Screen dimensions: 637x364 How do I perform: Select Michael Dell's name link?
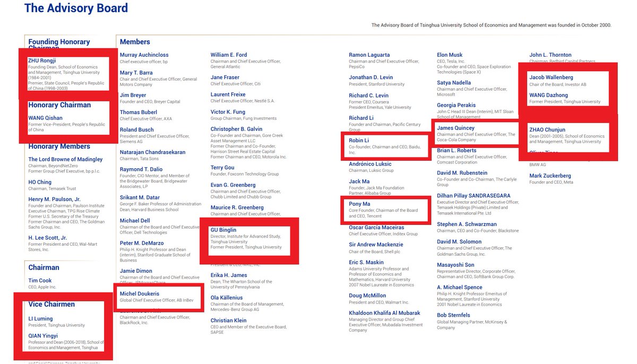pos(135,221)
